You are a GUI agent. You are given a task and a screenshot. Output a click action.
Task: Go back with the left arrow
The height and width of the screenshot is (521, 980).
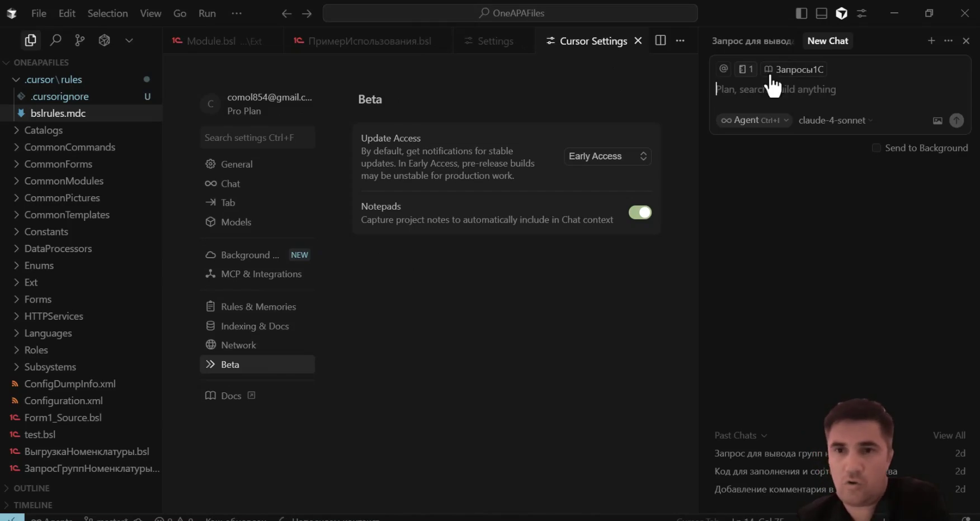(286, 13)
